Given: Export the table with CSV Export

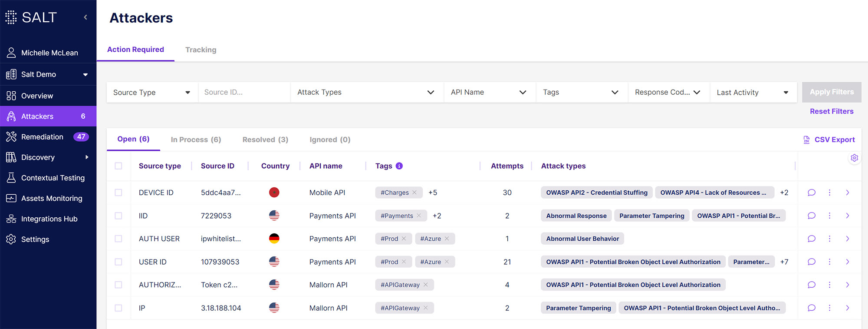Looking at the screenshot, I should 829,140.
